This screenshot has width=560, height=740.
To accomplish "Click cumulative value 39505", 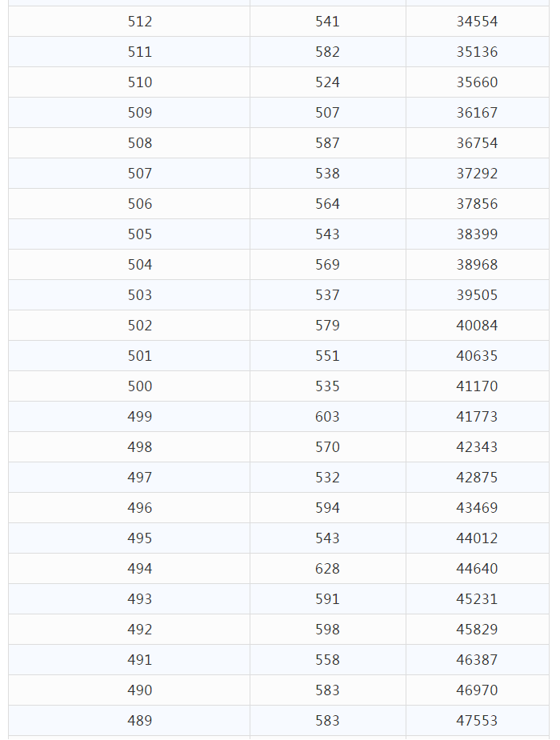I will pos(477,295).
